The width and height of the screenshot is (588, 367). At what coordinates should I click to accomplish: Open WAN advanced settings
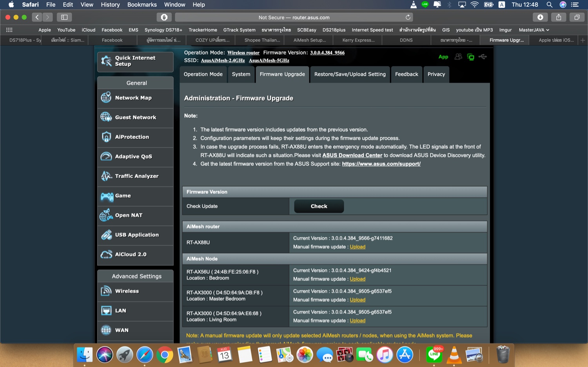[135, 331]
